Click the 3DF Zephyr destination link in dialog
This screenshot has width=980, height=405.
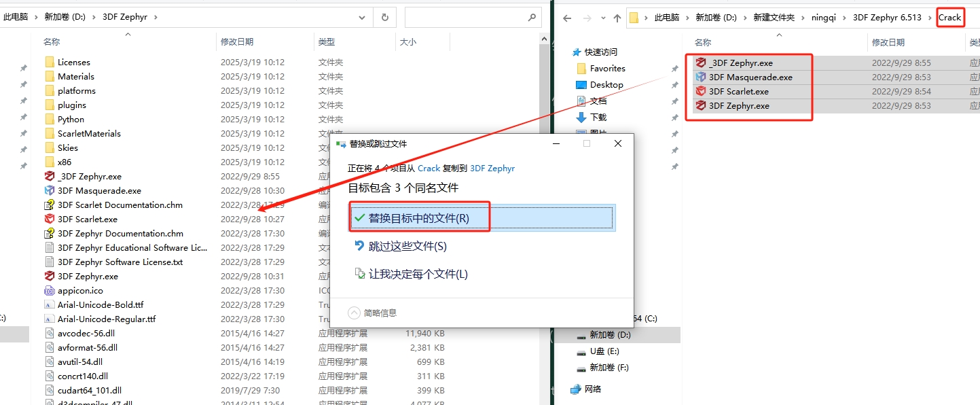pos(492,169)
